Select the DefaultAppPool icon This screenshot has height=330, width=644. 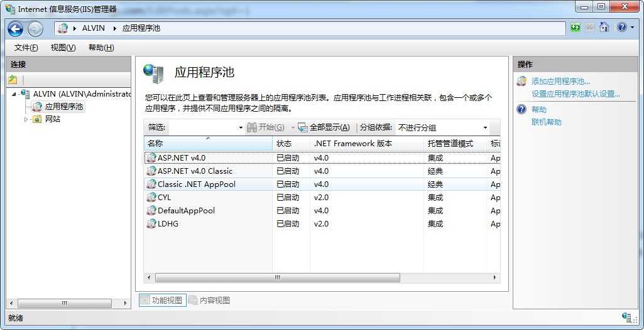(x=151, y=210)
